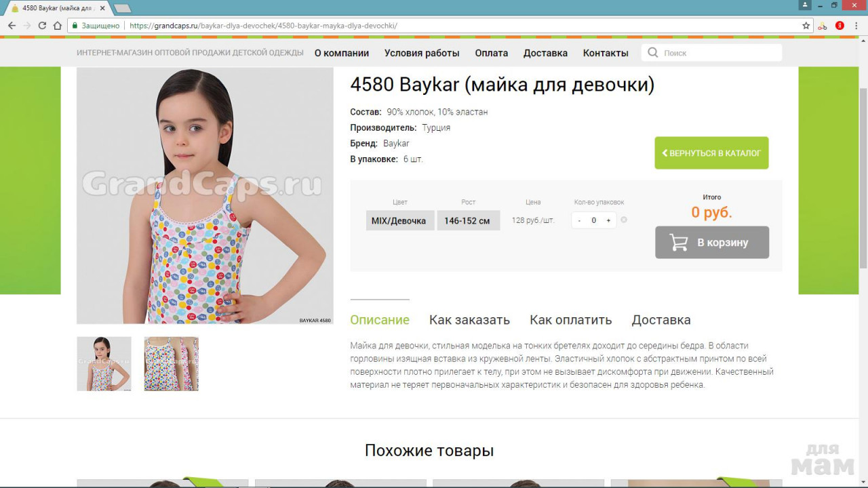Reload the page with refresh icon
Screen dimensions: 868x488
42,26
